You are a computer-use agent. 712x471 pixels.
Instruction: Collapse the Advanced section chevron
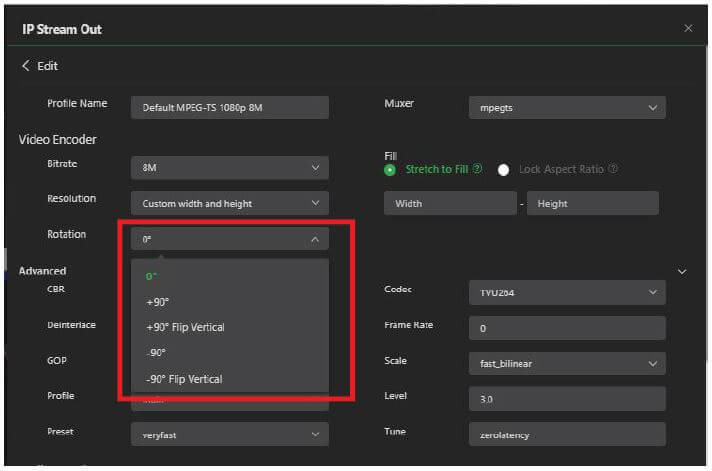(682, 272)
